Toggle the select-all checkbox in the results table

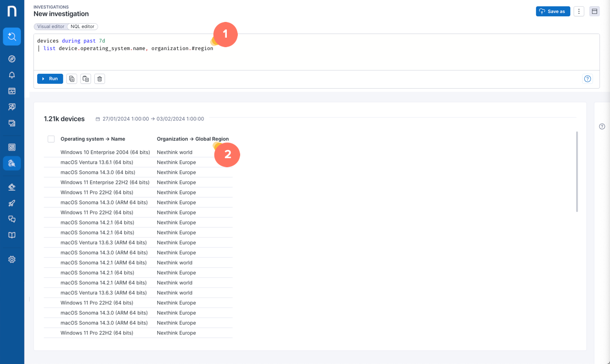[51, 139]
